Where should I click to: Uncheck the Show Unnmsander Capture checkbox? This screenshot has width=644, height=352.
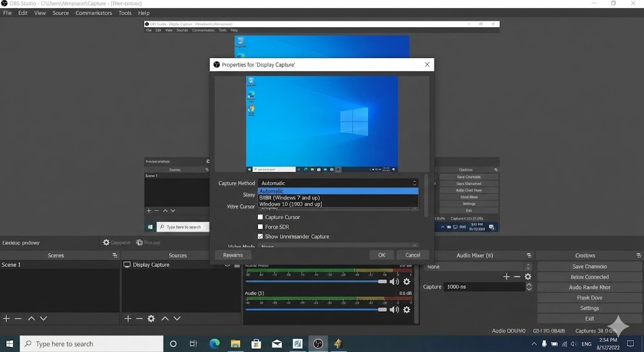click(x=260, y=237)
